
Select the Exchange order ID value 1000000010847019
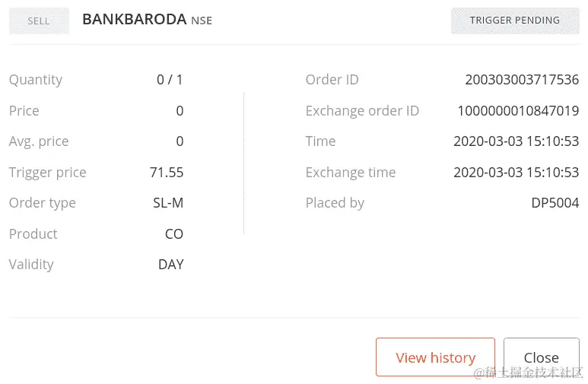518,111
